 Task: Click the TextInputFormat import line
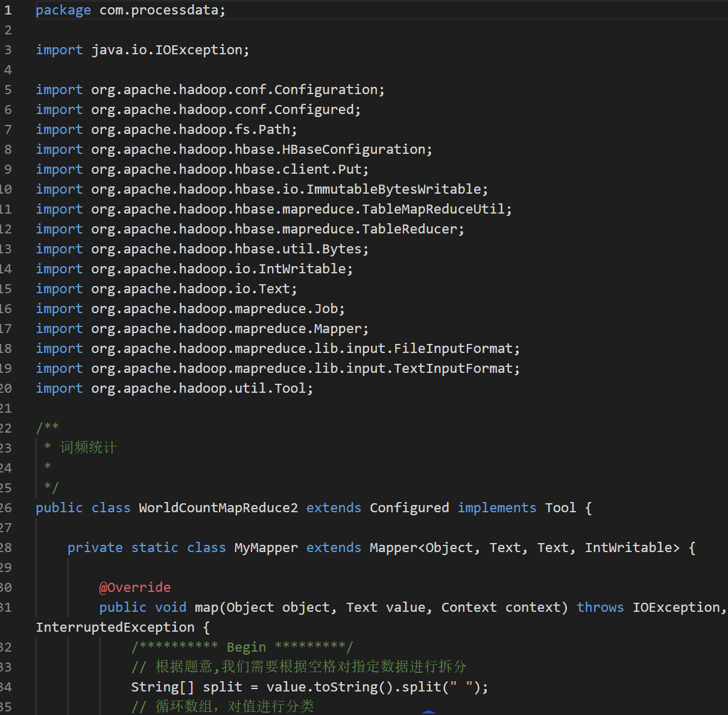[x=277, y=369]
